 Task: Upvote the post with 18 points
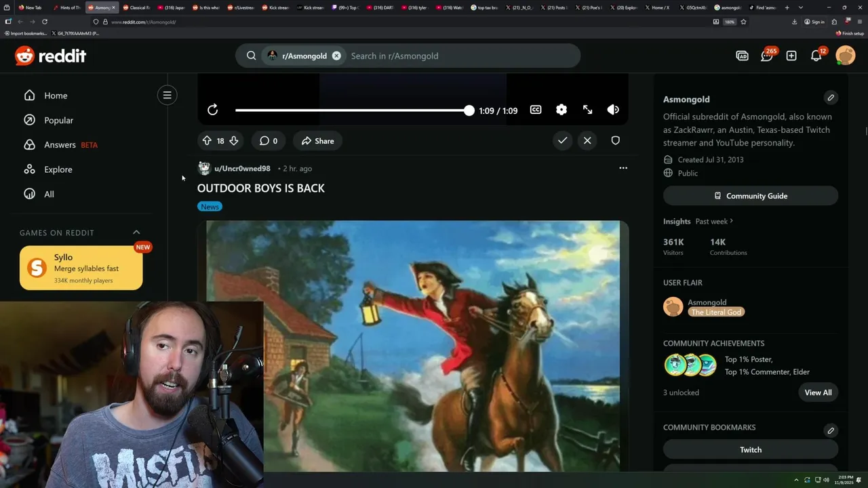(x=207, y=141)
